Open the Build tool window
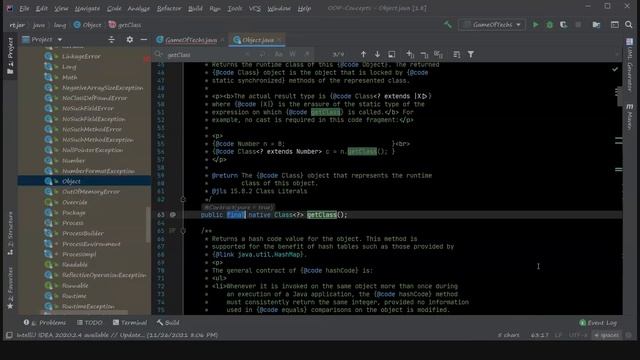640x360 pixels. pyautogui.click(x=168, y=322)
